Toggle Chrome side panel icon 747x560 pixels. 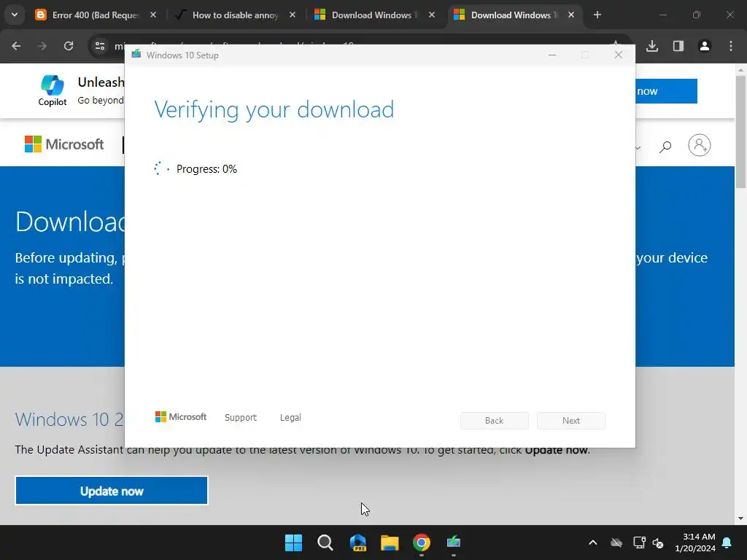(x=678, y=46)
